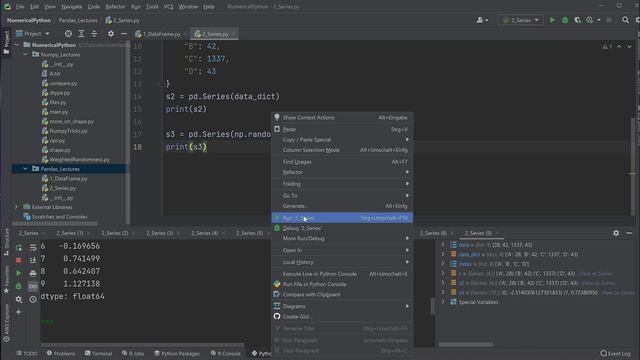The width and height of the screenshot is (640, 360).
Task: Toggle scroll to end icon in console
Action: coord(33,260)
